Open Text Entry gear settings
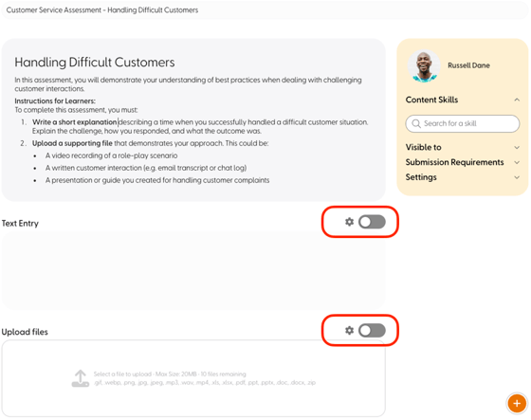 coord(349,222)
